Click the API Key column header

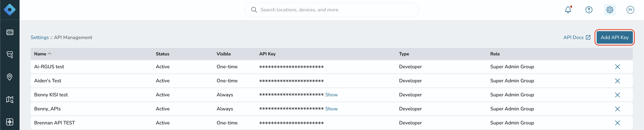267,54
